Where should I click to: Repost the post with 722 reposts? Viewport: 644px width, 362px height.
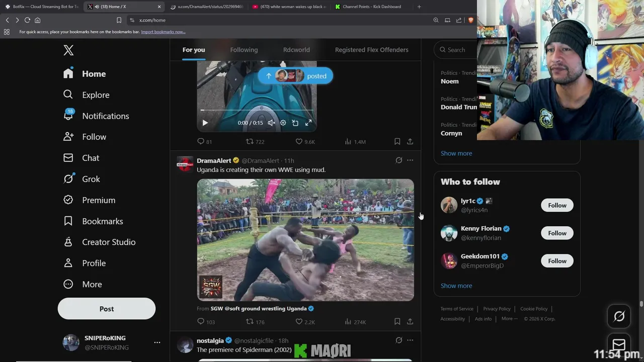coord(255,142)
